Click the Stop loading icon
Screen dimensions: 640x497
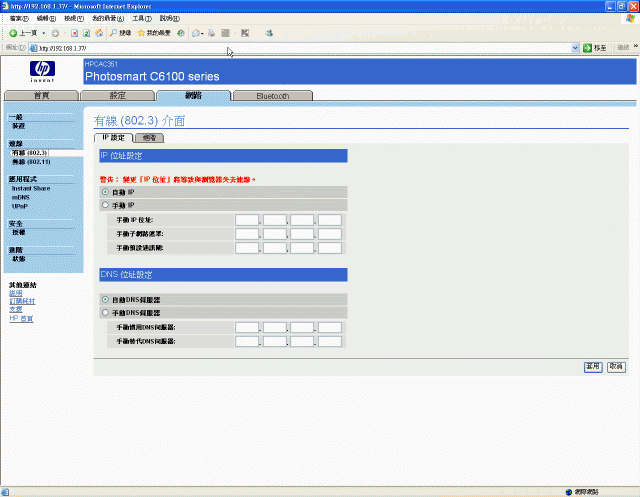tap(74, 33)
